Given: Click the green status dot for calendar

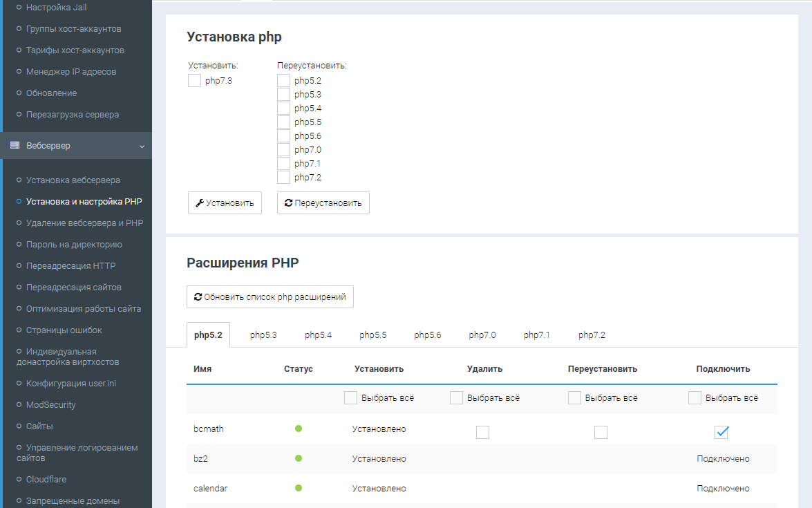Looking at the screenshot, I should tap(298, 488).
